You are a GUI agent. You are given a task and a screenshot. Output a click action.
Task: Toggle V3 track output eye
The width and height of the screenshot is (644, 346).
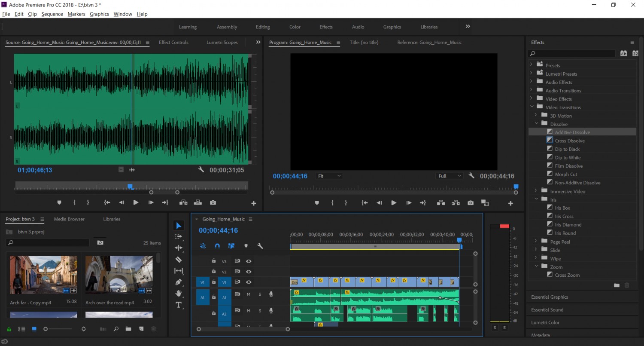(x=249, y=261)
